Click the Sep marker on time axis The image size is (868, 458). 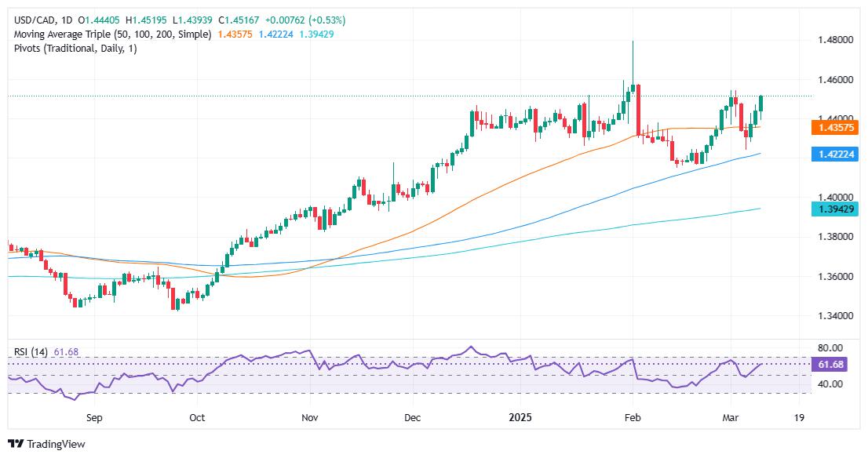(94, 418)
